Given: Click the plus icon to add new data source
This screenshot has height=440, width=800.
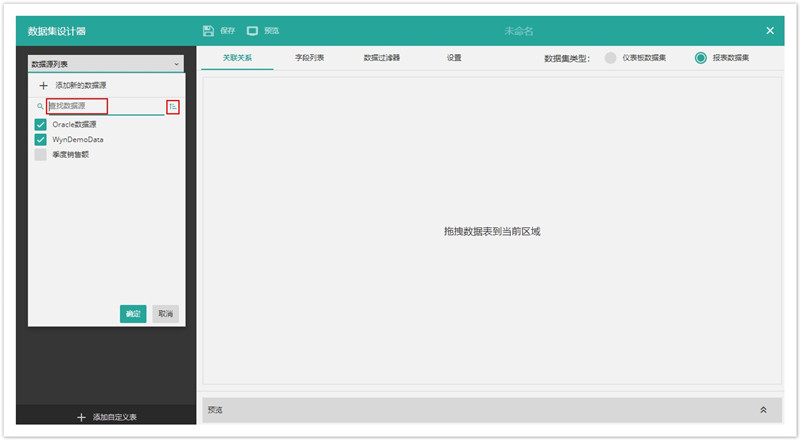Looking at the screenshot, I should point(43,87).
